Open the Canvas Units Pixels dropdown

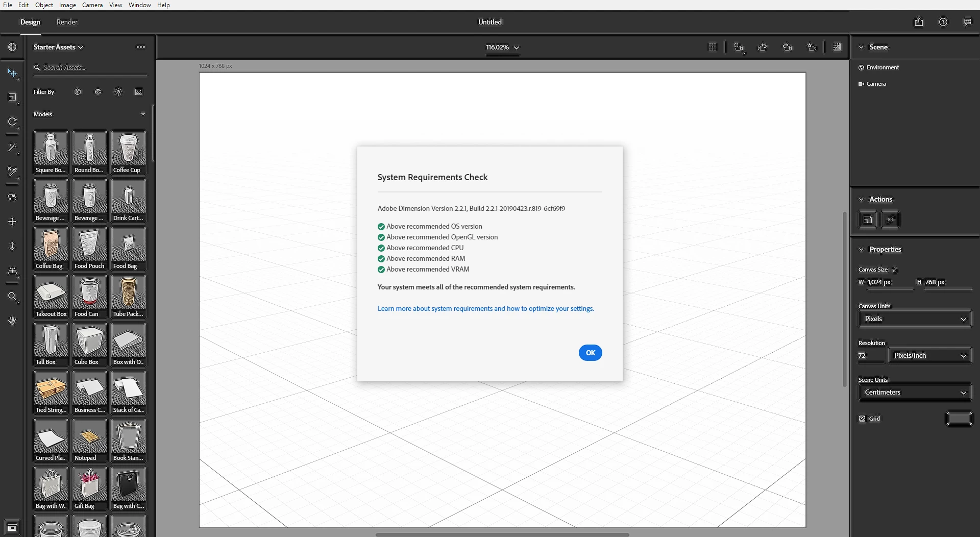[915, 319]
